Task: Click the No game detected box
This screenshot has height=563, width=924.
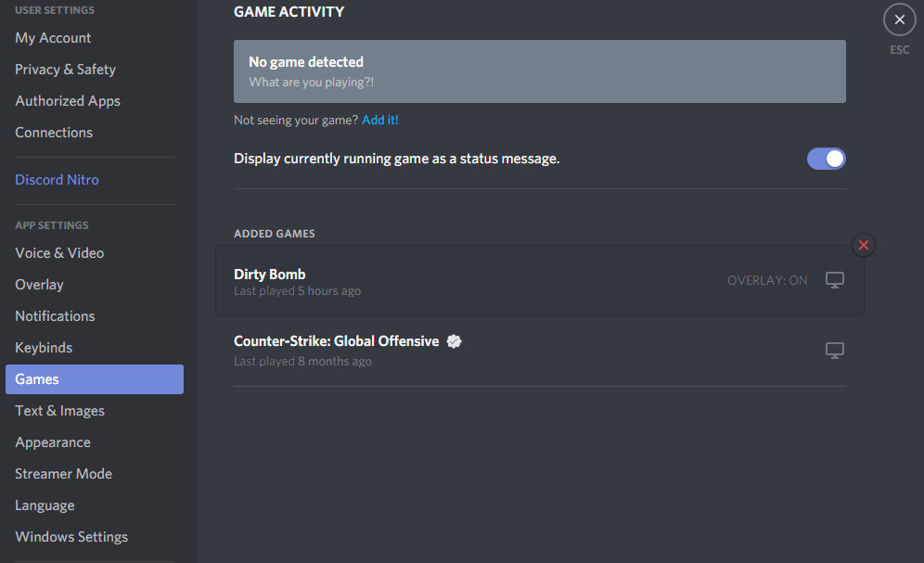Action: pyautogui.click(x=540, y=71)
